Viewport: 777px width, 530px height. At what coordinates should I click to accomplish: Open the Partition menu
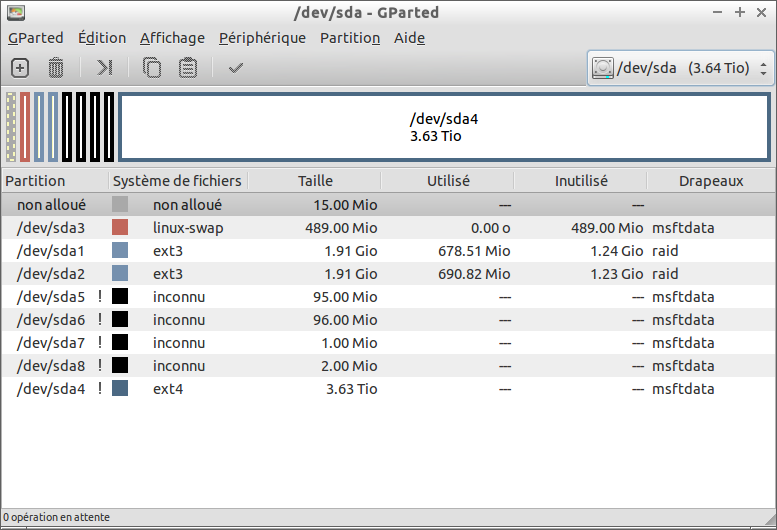[x=350, y=38]
